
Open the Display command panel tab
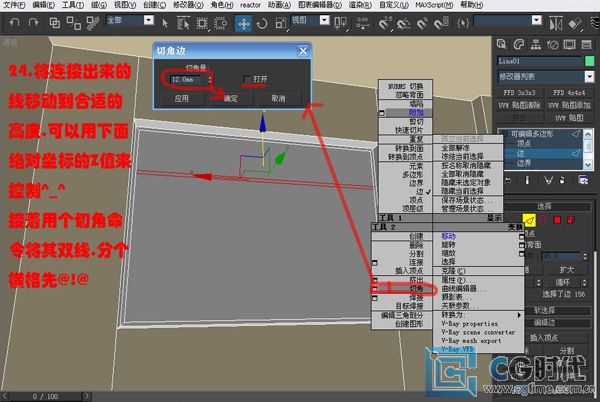[x=569, y=45]
